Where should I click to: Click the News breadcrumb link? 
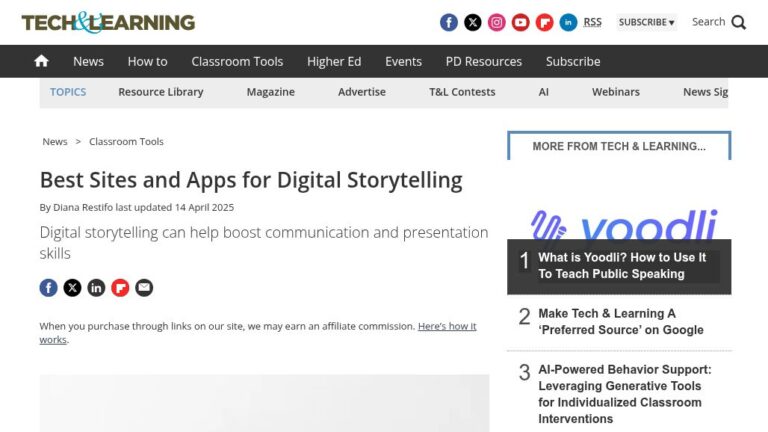pyautogui.click(x=55, y=142)
